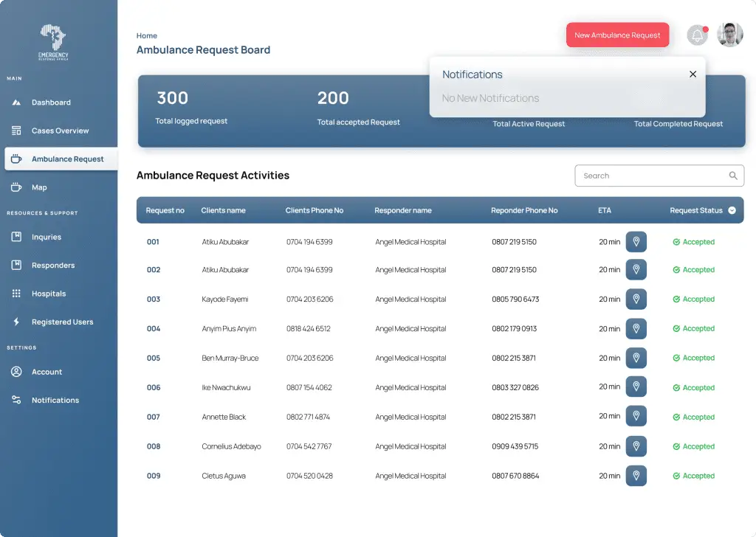Open location pin for request 005
The width and height of the screenshot is (756, 537).
click(x=636, y=358)
